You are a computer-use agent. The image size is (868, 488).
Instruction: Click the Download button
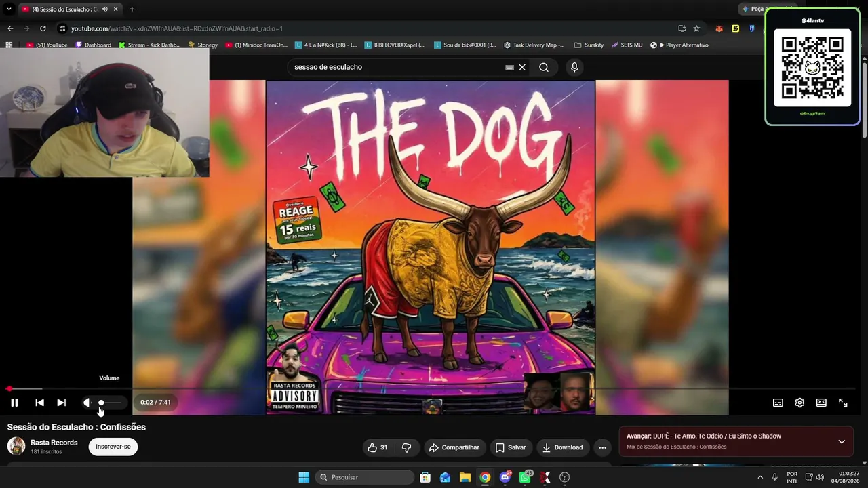[x=563, y=447]
